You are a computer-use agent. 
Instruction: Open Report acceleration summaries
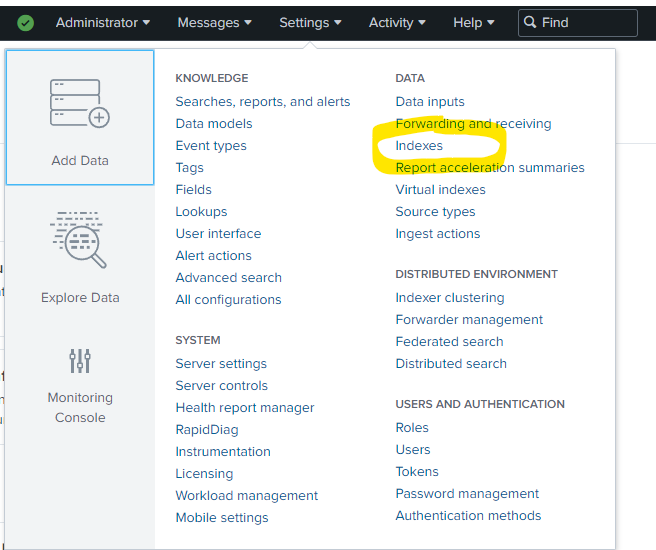click(490, 168)
